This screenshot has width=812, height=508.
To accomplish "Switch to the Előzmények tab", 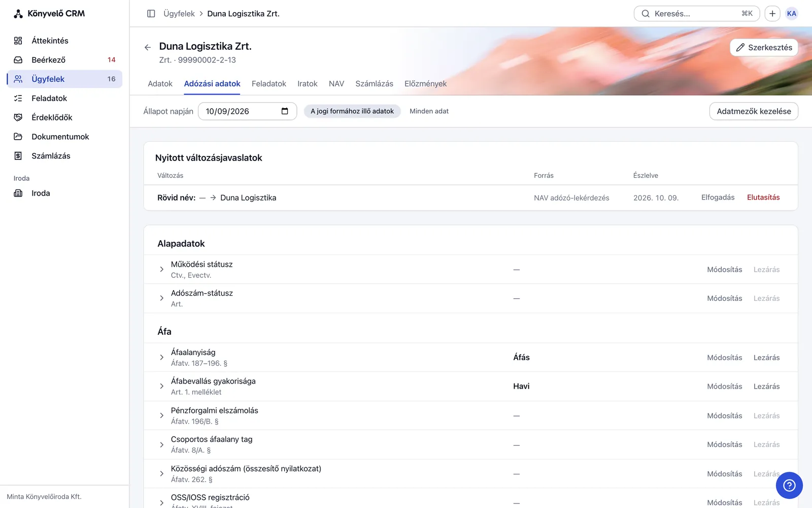I will pos(426,84).
